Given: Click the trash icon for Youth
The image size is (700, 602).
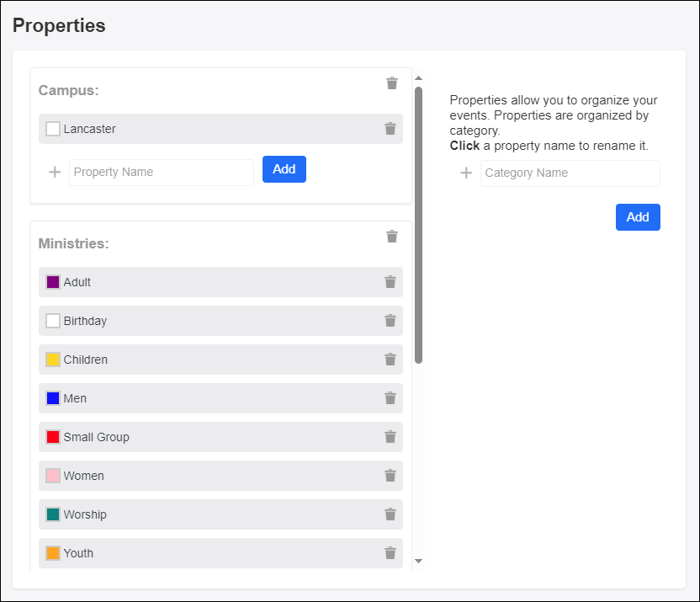Looking at the screenshot, I should [x=390, y=553].
